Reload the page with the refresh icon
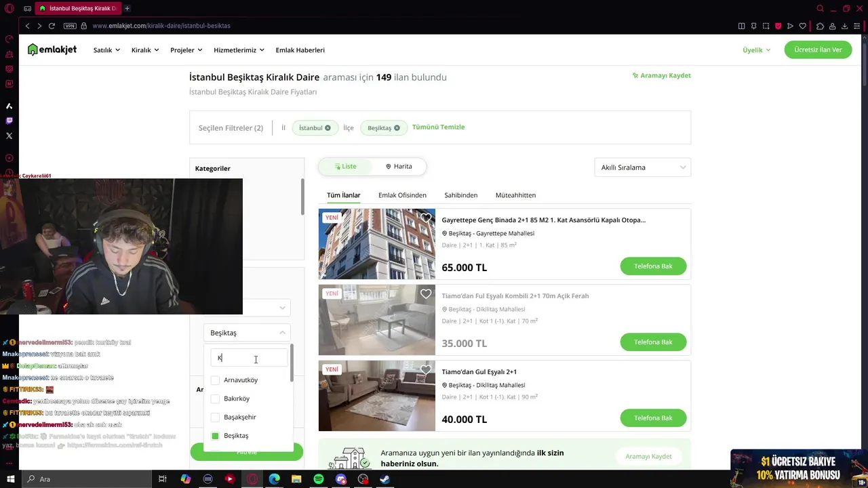The image size is (868, 488). [x=52, y=26]
